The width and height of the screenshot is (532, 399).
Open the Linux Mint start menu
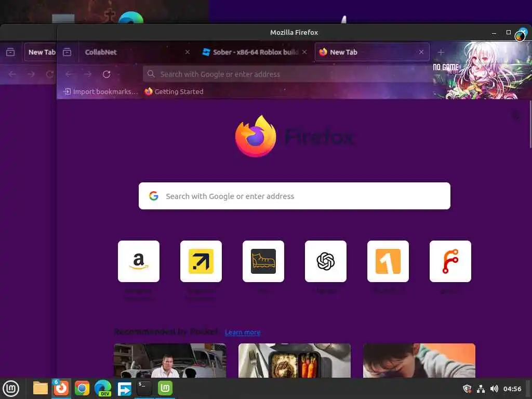10,389
